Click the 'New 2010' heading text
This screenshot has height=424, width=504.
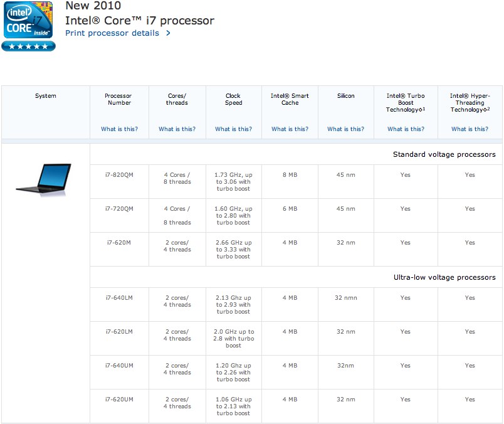tap(93, 6)
